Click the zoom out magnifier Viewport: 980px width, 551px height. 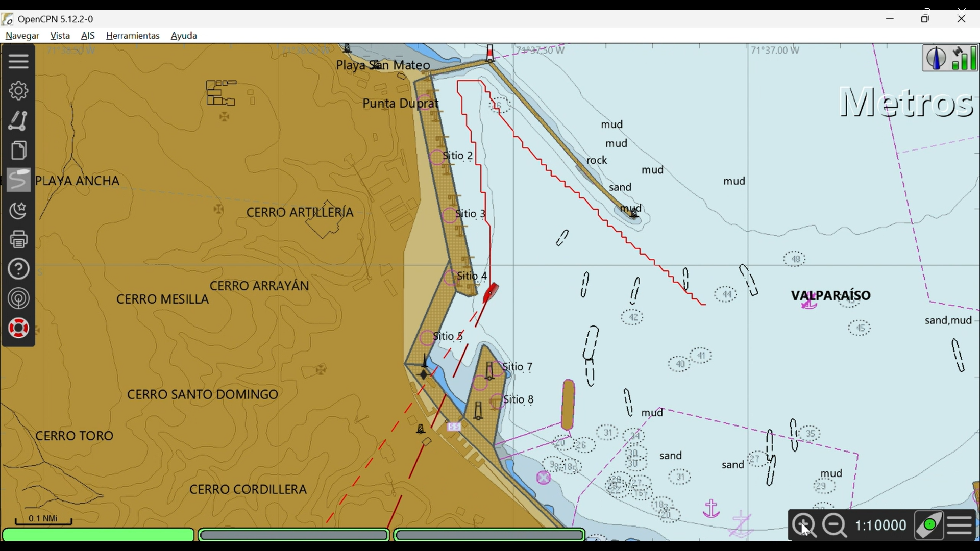point(835,525)
